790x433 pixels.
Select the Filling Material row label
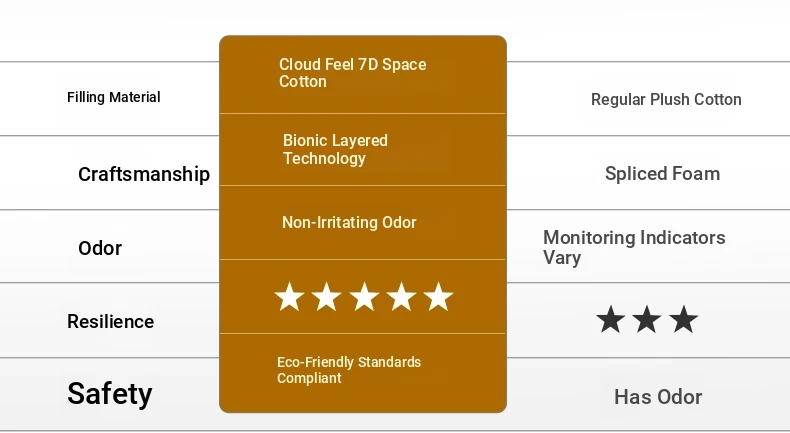pos(114,97)
